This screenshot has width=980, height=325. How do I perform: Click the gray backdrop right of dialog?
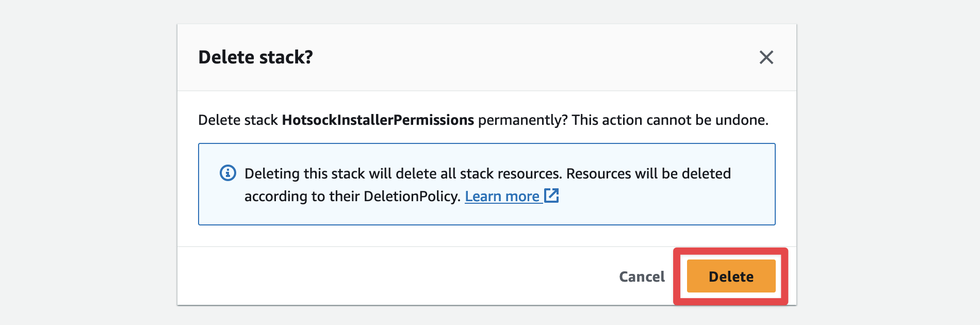887,165
